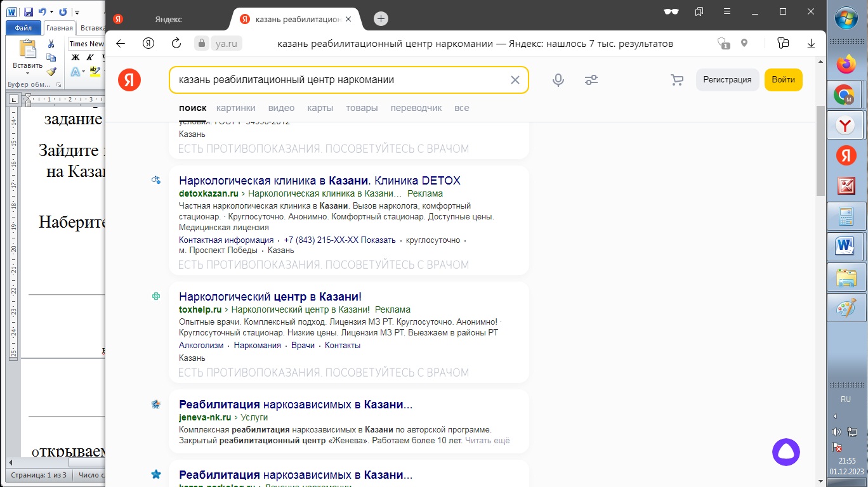The height and width of the screenshot is (487, 868).
Task: Switch to the Яндекс browser tab
Action: [168, 19]
